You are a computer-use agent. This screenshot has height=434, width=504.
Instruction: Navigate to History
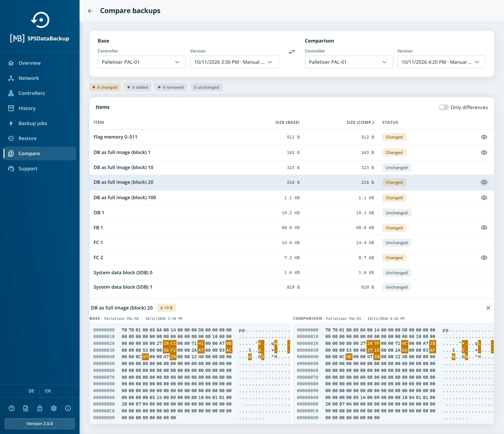coord(40,108)
